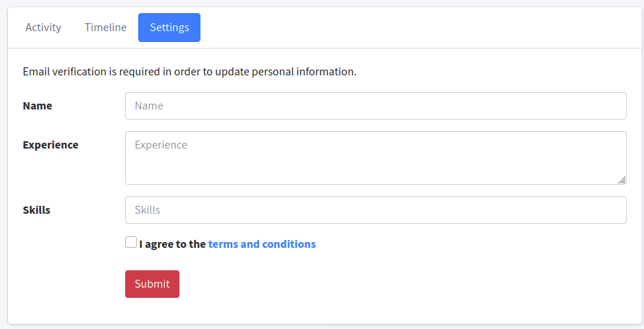Place cursor on the Experience placeholder text

coord(161,145)
